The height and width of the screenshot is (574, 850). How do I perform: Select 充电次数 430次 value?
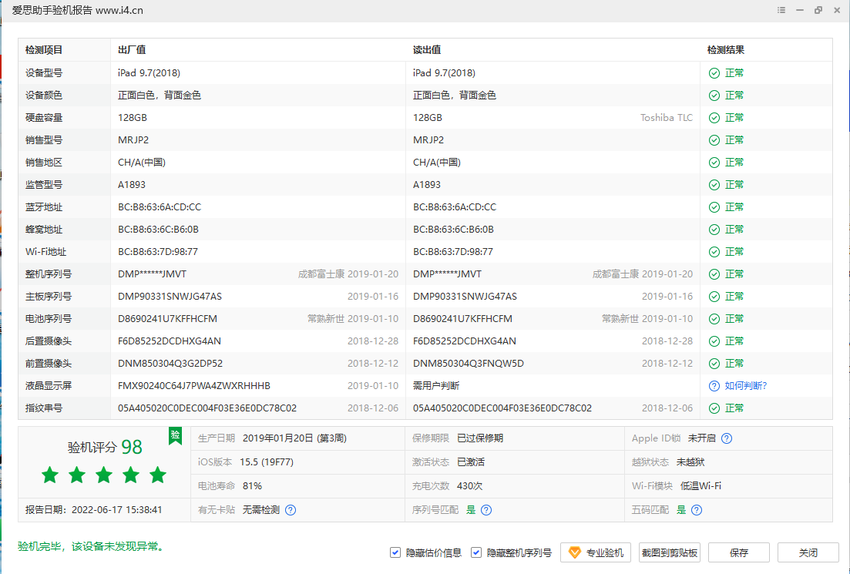pos(469,486)
